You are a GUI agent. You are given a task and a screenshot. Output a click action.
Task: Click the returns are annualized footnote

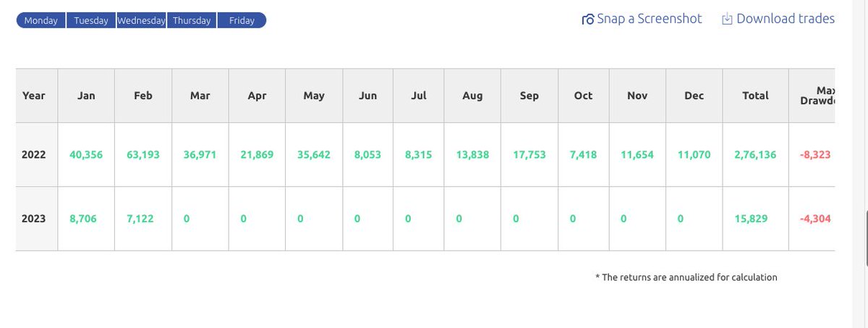tap(686, 277)
